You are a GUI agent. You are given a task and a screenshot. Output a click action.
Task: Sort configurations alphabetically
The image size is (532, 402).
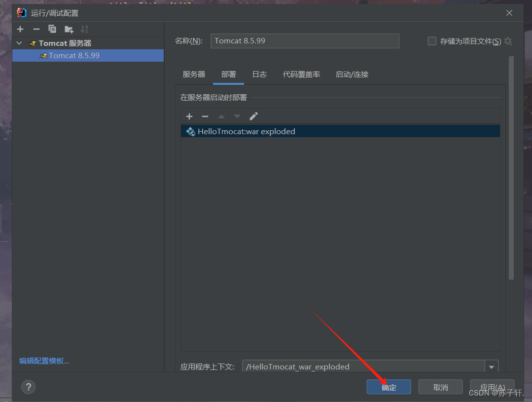(84, 29)
